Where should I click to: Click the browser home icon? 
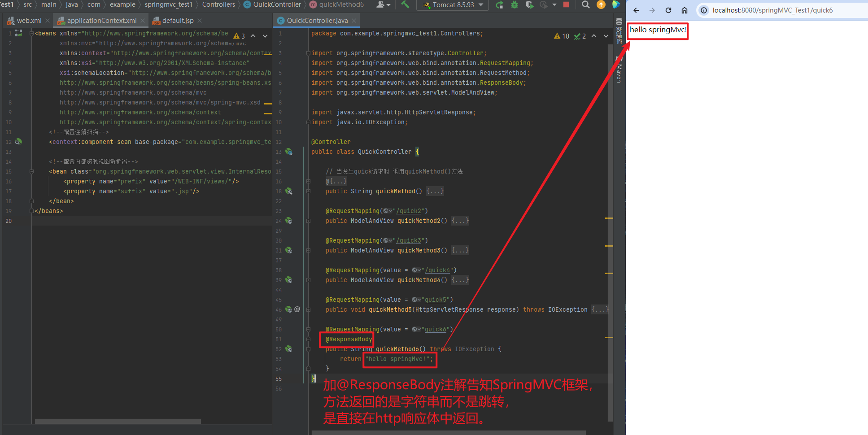[x=685, y=10]
